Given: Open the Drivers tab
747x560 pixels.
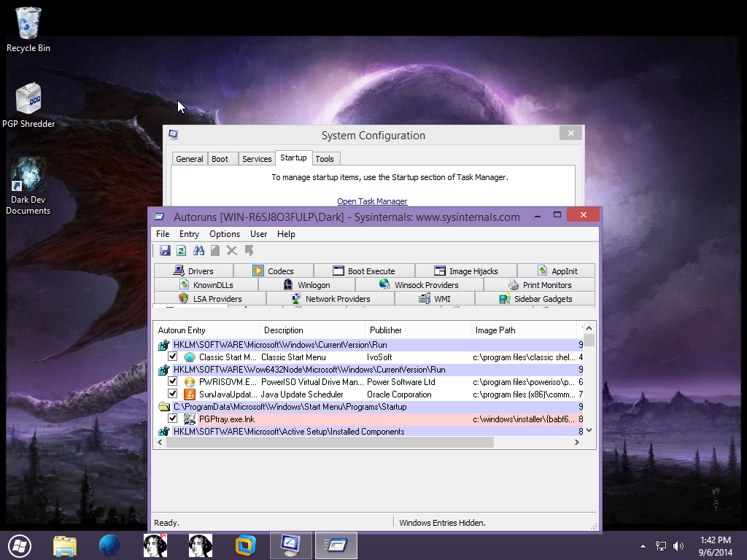Looking at the screenshot, I should (x=193, y=271).
